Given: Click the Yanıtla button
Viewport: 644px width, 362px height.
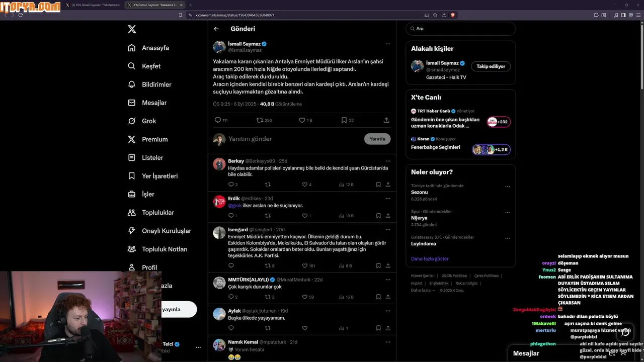Looking at the screenshot, I should tap(377, 139).
